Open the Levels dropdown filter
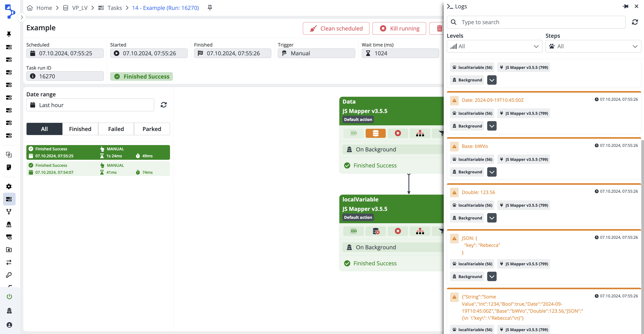Viewport: 644px width, 334px height. tap(494, 47)
